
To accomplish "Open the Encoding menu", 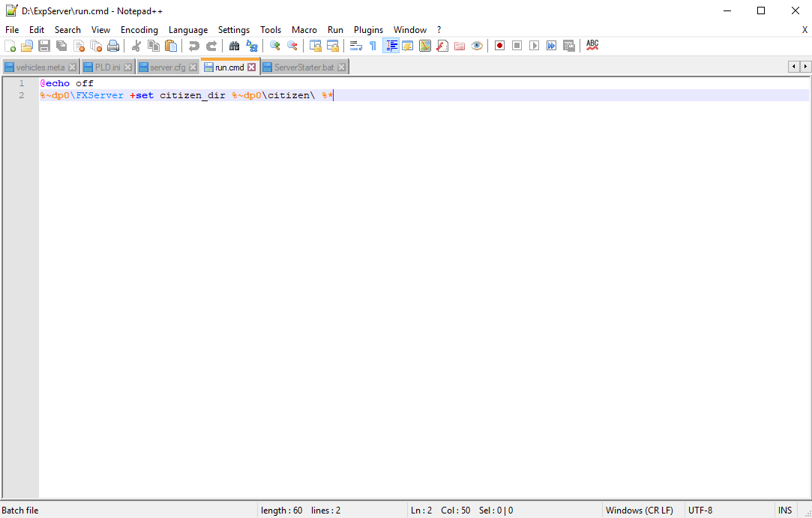I will click(x=139, y=30).
